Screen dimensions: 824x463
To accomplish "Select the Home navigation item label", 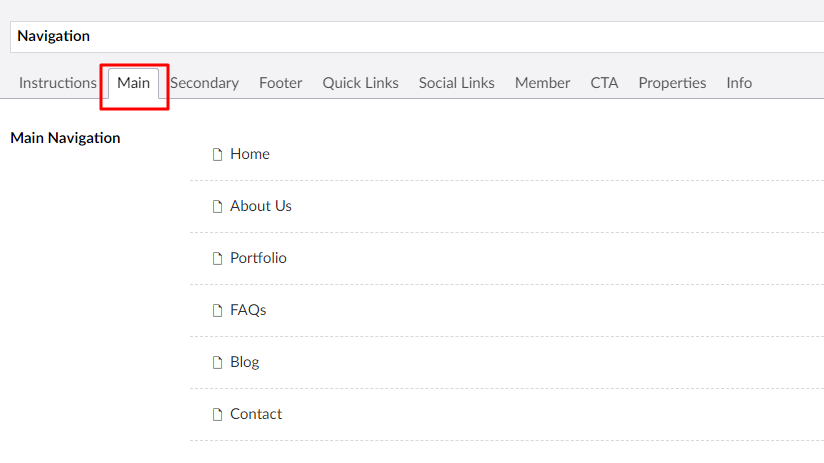I will click(250, 154).
